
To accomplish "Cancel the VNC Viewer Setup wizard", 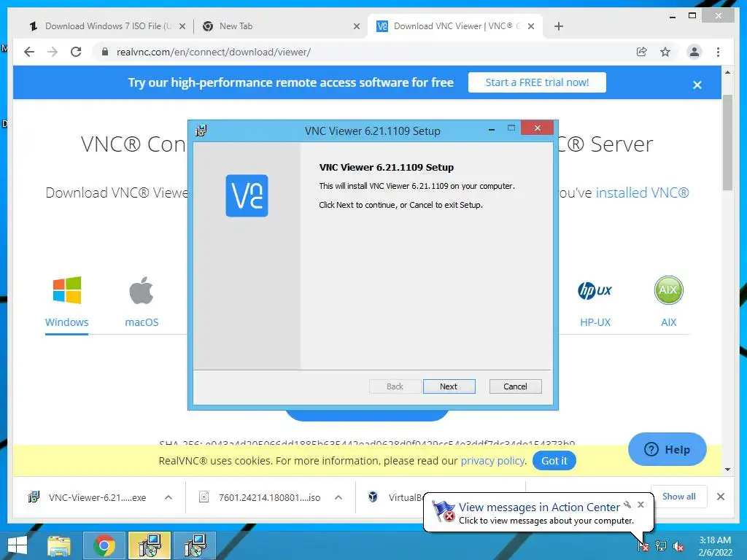I will click(515, 386).
